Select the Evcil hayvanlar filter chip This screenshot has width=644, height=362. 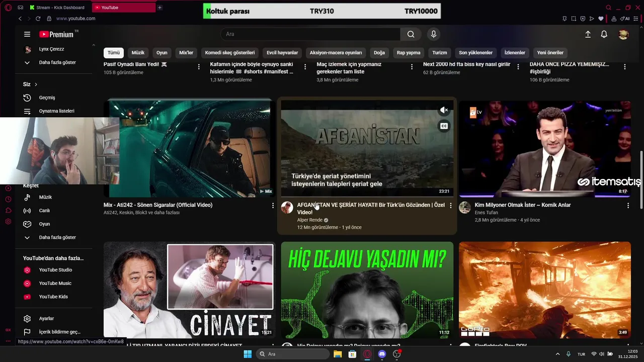[282, 53]
